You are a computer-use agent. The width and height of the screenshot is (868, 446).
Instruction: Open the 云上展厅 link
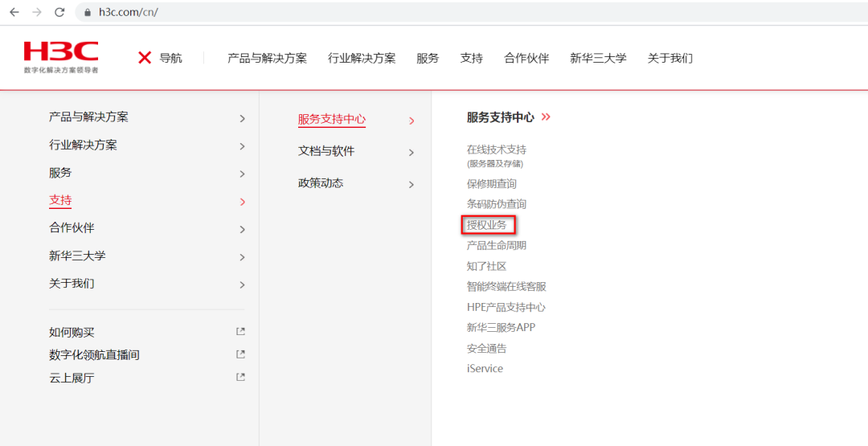pyautogui.click(x=72, y=378)
